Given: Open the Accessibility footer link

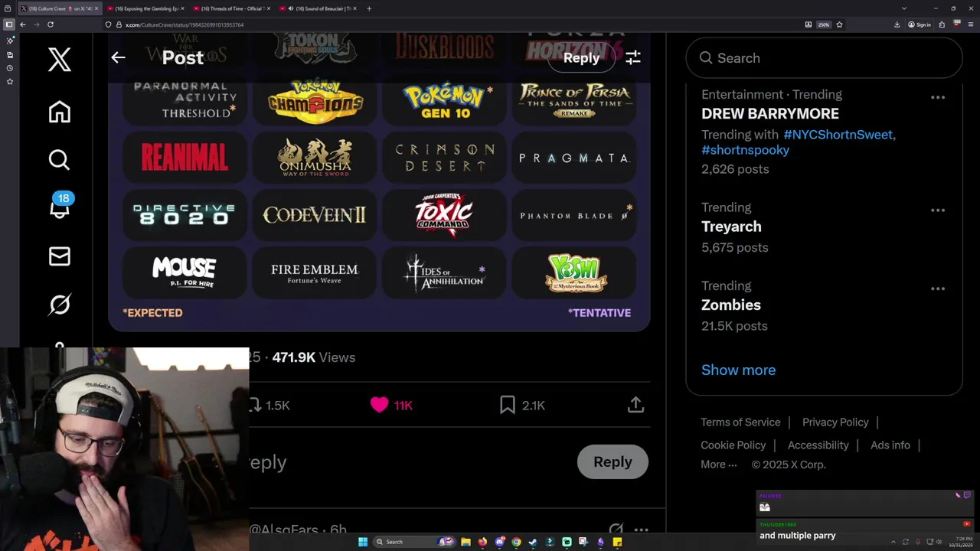Looking at the screenshot, I should coord(818,445).
